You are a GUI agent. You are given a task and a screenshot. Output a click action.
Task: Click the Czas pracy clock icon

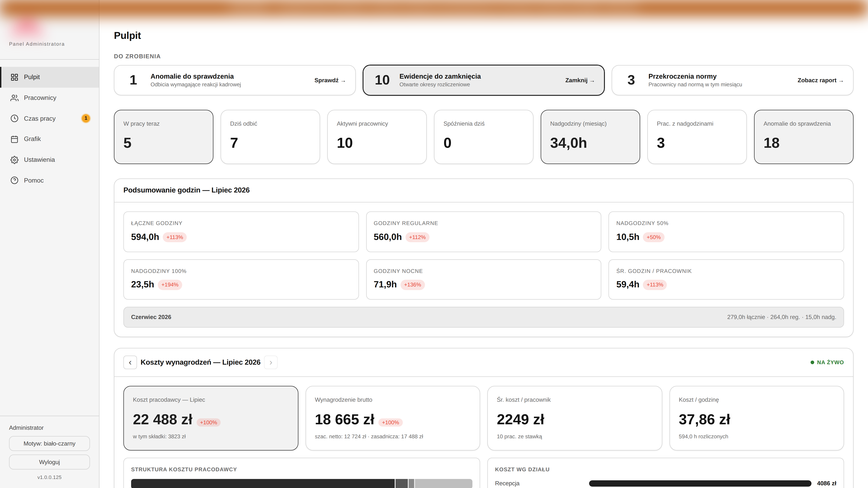pyautogui.click(x=14, y=119)
